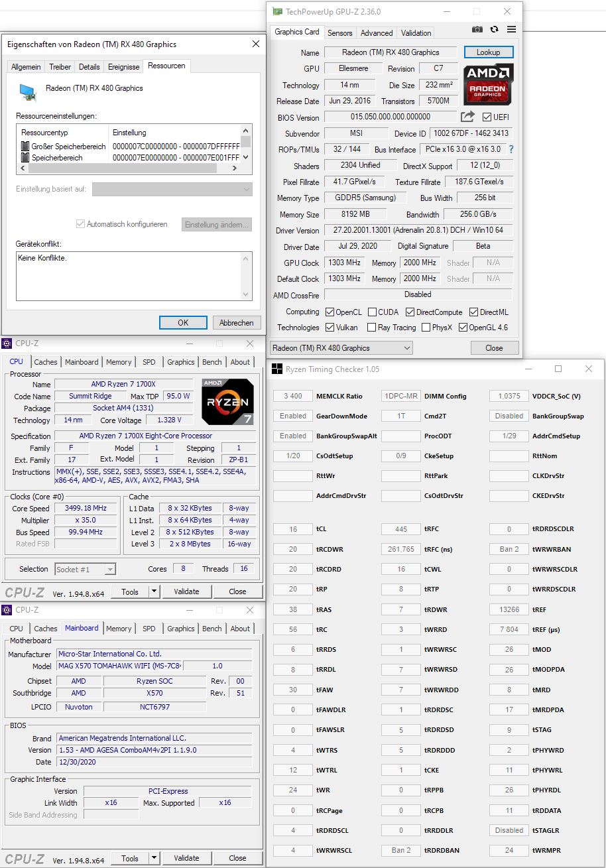This screenshot has height=868, width=606.
Task: Toggle the PhysX checkbox
Action: click(x=427, y=327)
